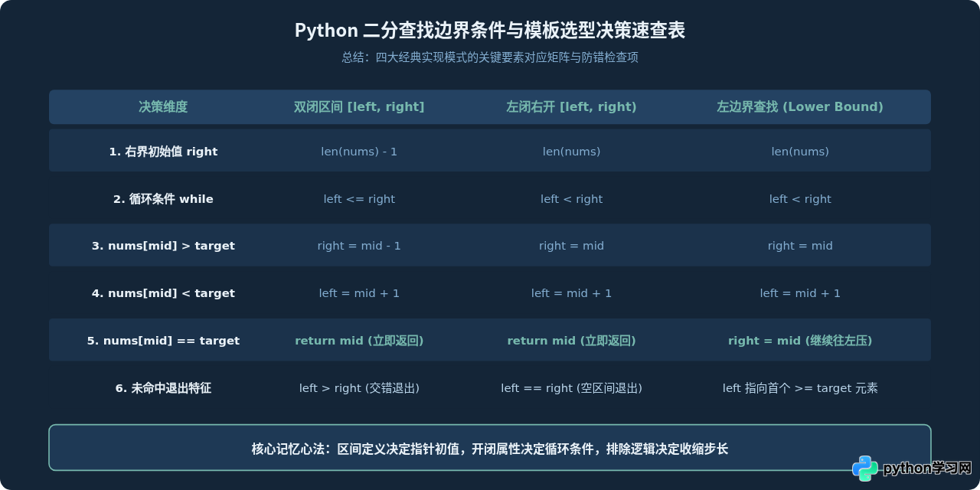The width and height of the screenshot is (980, 490).
Task: Click the cell 'len(nums) - 1'
Action: (359, 152)
